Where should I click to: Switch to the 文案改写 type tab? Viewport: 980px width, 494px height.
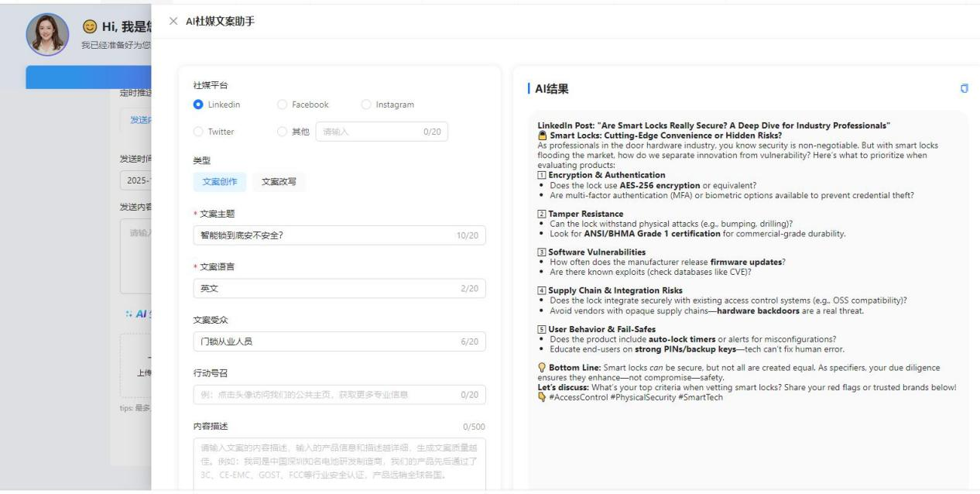tap(279, 182)
